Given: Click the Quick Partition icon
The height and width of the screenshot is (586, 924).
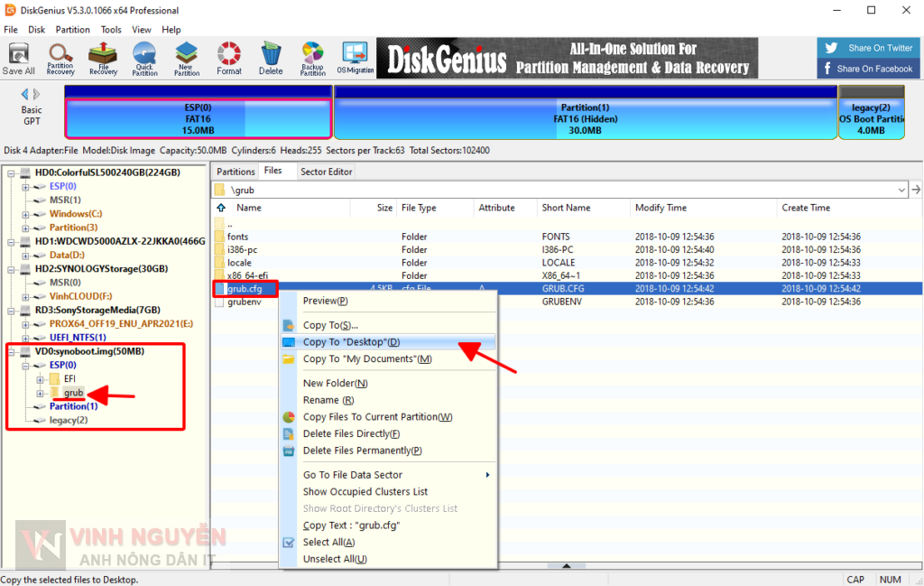Looking at the screenshot, I should [144, 58].
